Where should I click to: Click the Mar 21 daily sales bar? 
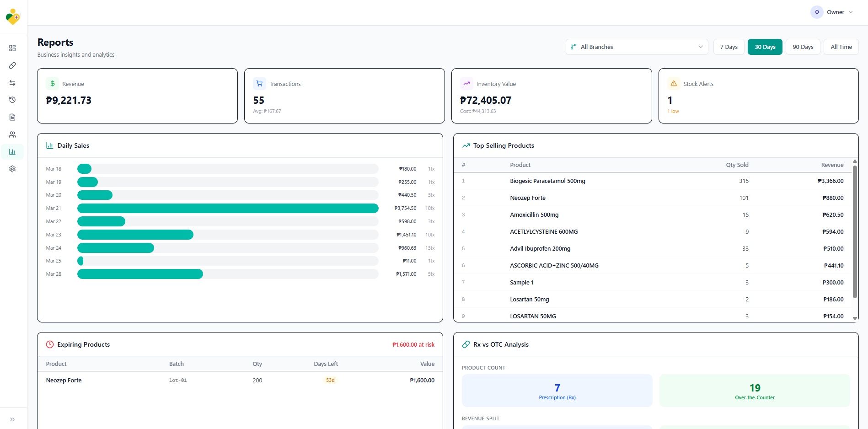228,209
